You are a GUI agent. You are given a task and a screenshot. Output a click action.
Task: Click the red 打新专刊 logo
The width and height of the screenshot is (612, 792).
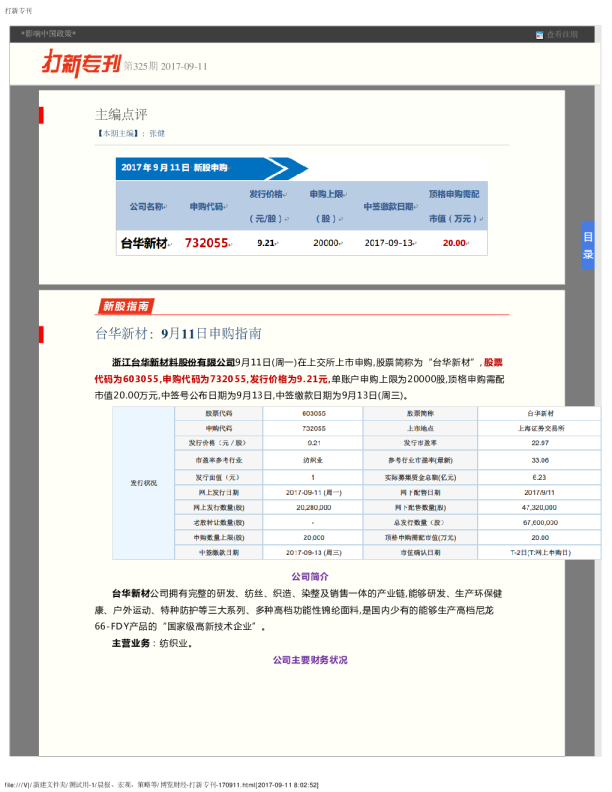pos(80,63)
